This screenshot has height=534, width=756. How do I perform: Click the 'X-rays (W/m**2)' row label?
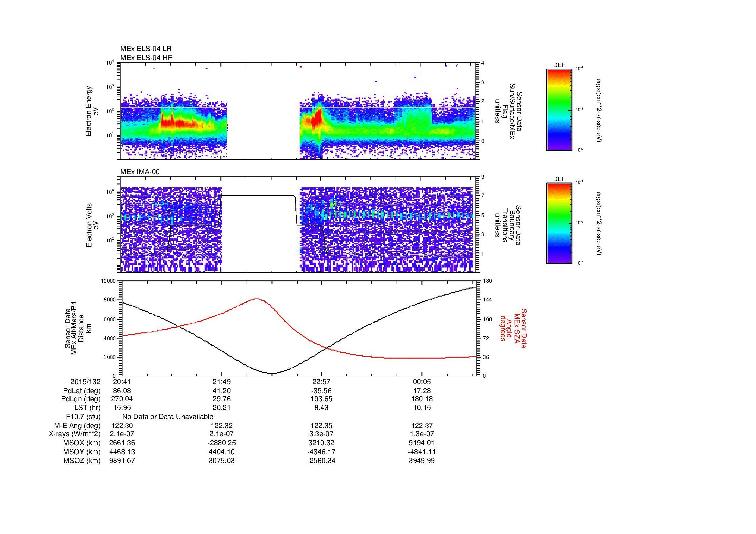pos(74,434)
